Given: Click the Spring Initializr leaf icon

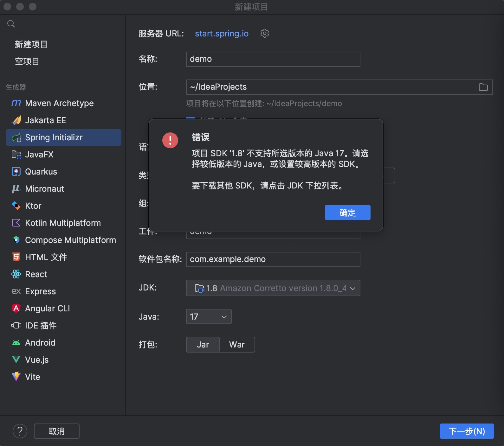Looking at the screenshot, I should point(16,137).
